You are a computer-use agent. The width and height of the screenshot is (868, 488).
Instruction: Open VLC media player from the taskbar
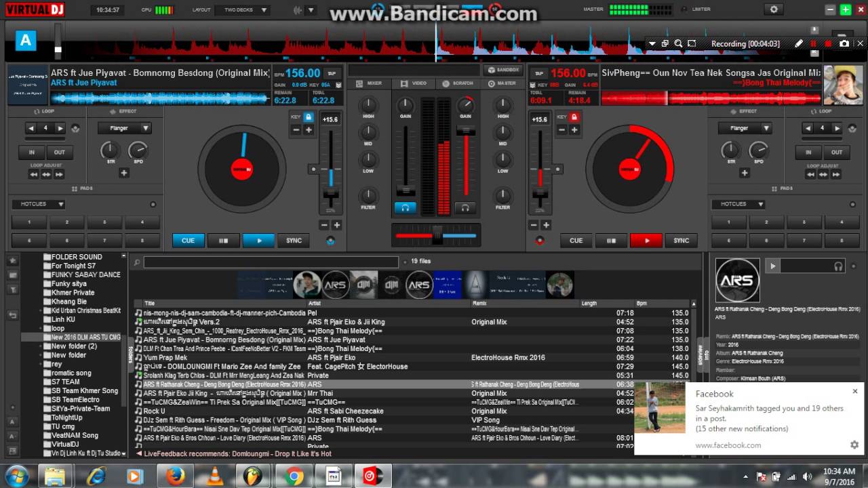[216, 476]
